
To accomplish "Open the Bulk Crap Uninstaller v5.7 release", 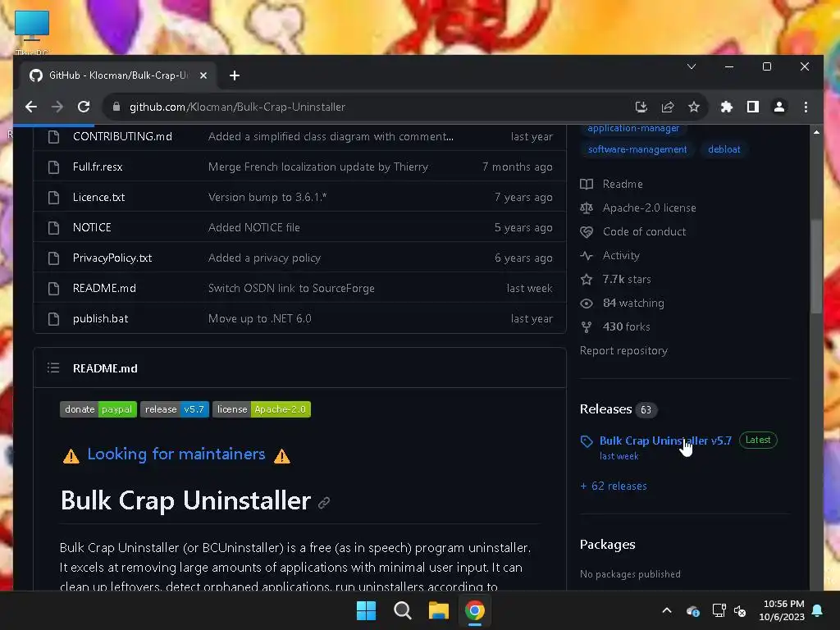I will 665,441.
